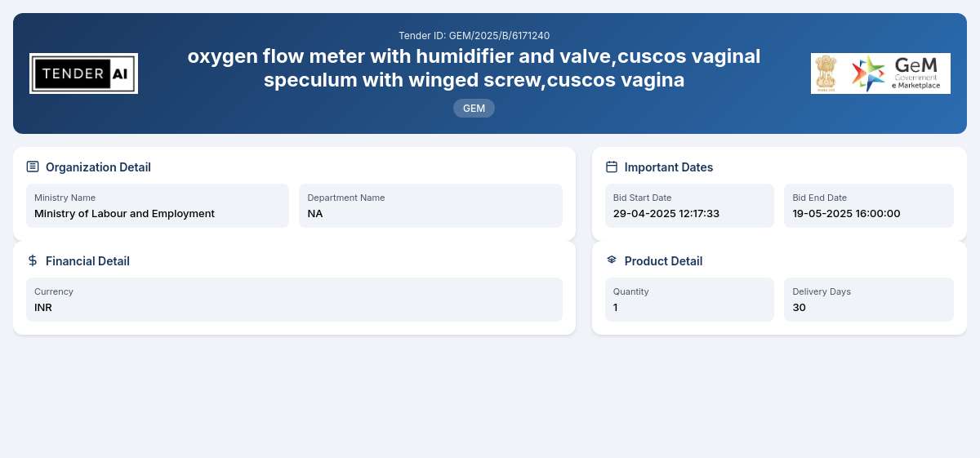The image size is (980, 458).
Task: Click the Bid Start Date field
Action: pyautogui.click(x=689, y=206)
